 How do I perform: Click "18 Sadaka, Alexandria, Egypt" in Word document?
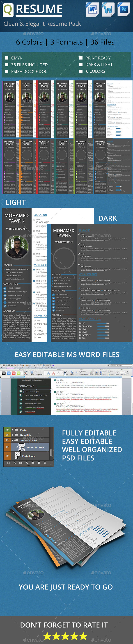[36, 395]
